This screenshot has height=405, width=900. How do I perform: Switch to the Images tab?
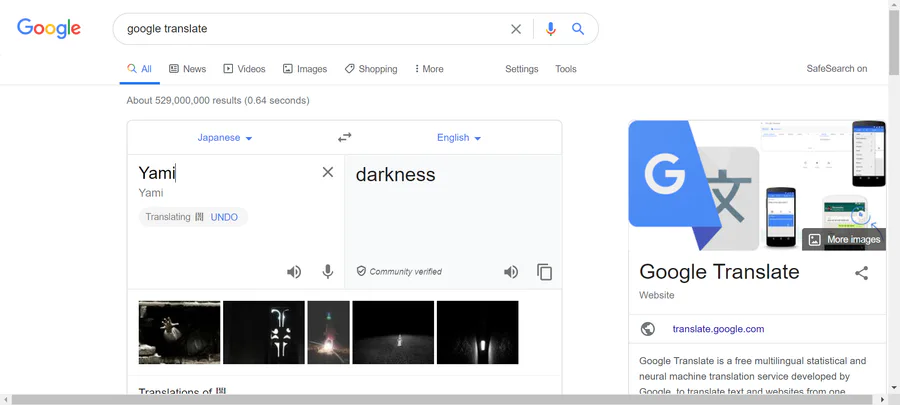click(305, 69)
